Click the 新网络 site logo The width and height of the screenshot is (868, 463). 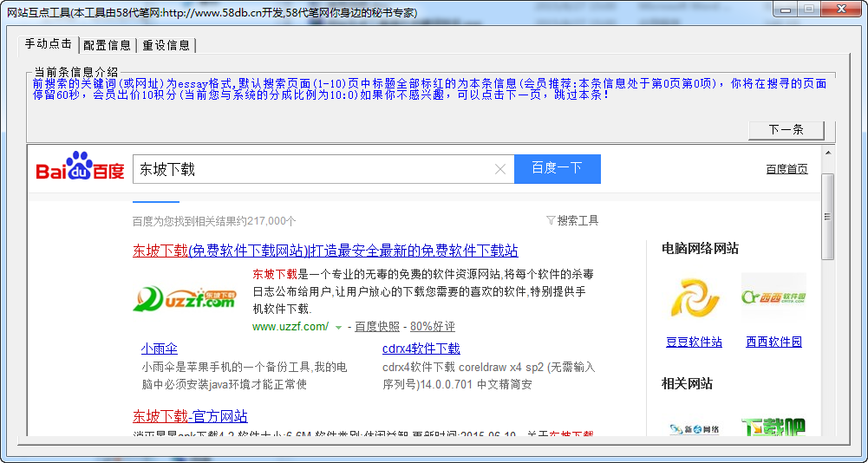(695, 428)
